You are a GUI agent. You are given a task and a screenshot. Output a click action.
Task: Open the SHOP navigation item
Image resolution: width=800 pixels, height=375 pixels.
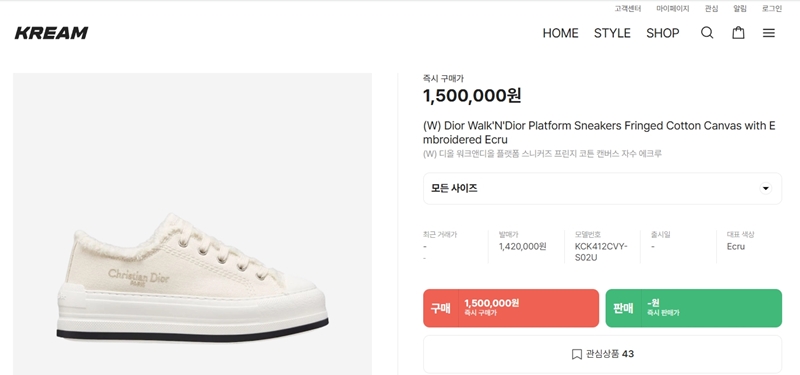[x=663, y=33]
